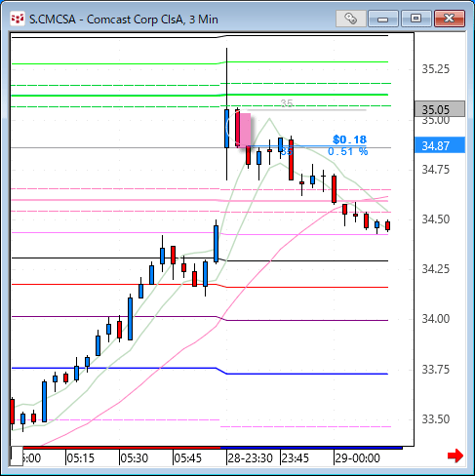Maximize the S.CMCSA chart window
Screen dimensions: 475x476
coord(416,19)
